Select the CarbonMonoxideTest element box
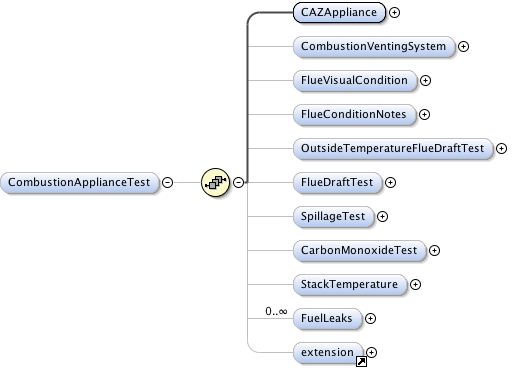The image size is (525, 368). pyautogui.click(x=359, y=250)
